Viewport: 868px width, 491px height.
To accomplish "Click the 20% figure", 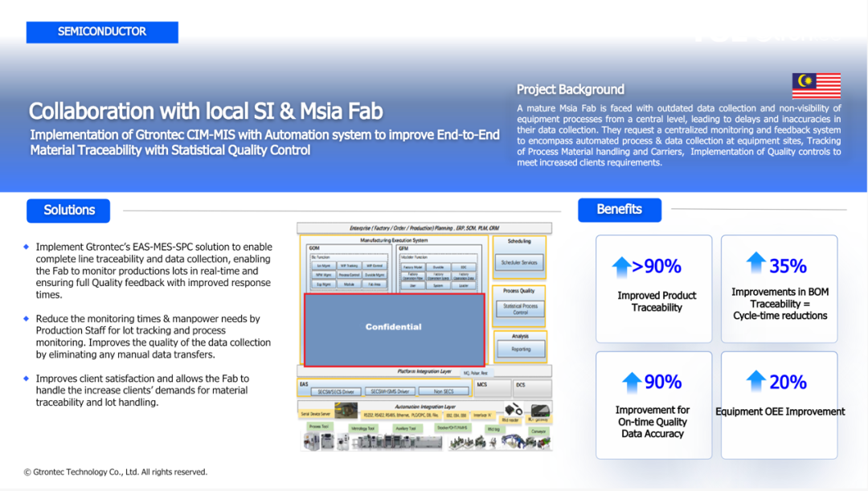I will [x=788, y=382].
